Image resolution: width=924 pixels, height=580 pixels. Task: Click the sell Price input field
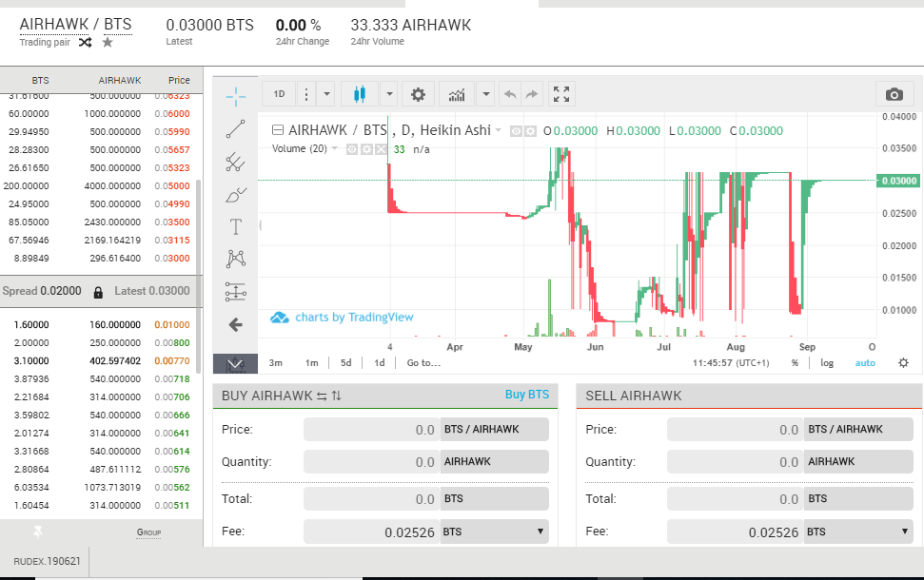click(735, 429)
